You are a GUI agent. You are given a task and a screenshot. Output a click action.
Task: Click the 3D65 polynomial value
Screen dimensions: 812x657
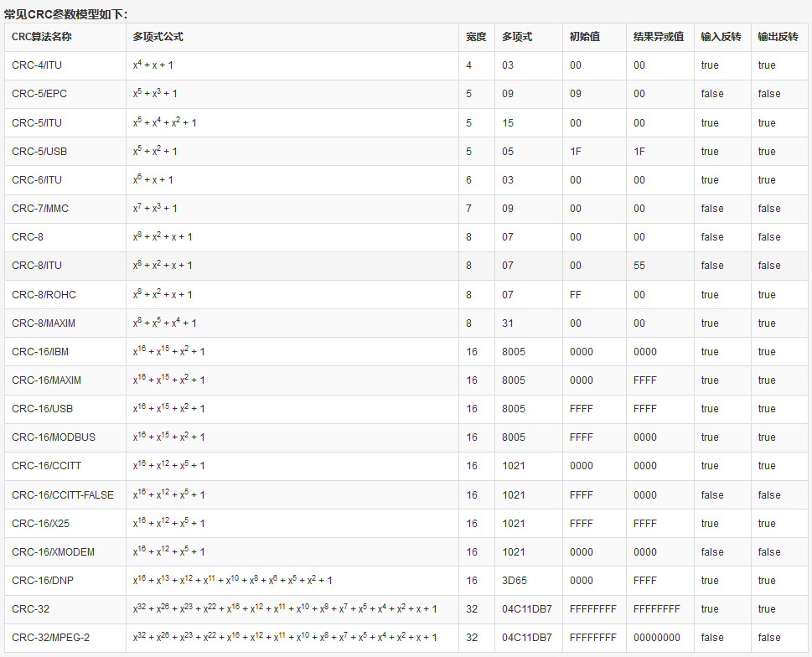514,581
